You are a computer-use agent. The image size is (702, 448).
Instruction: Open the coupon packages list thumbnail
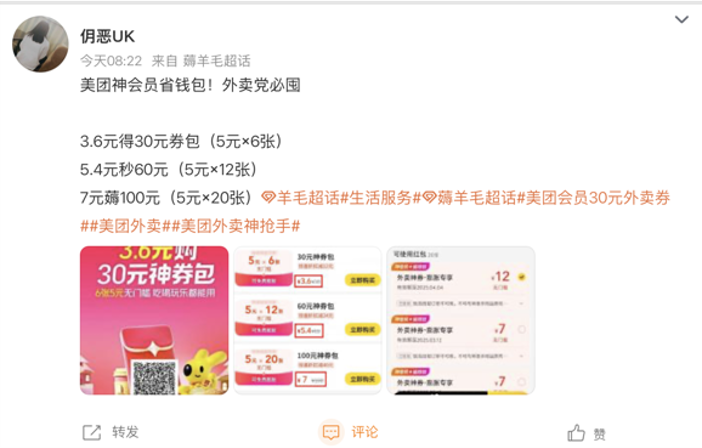click(308, 320)
